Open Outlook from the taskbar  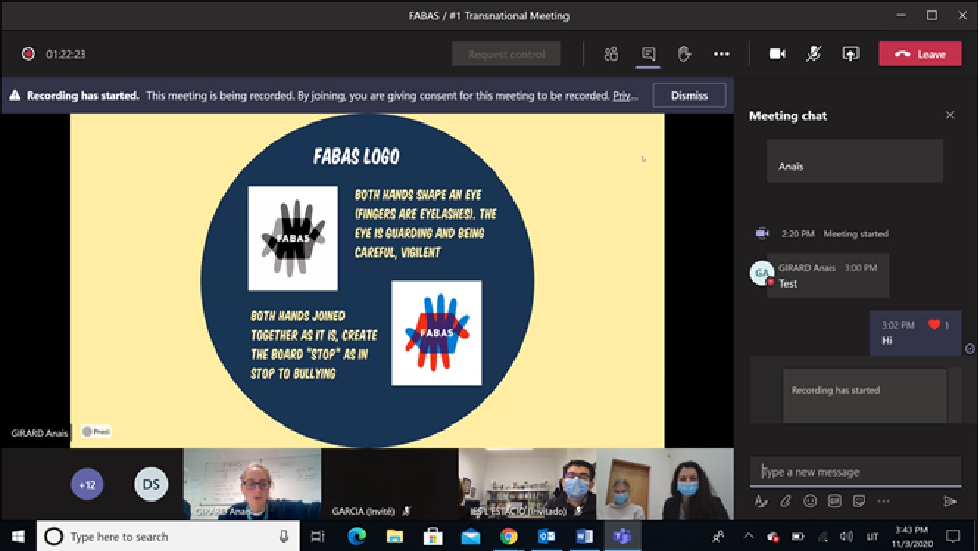click(546, 536)
